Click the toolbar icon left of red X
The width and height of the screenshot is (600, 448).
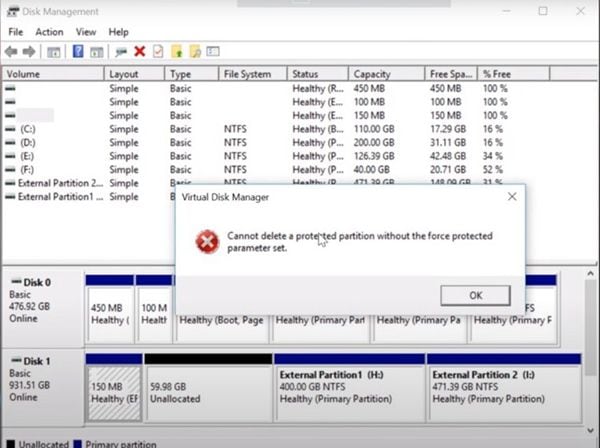(x=121, y=52)
